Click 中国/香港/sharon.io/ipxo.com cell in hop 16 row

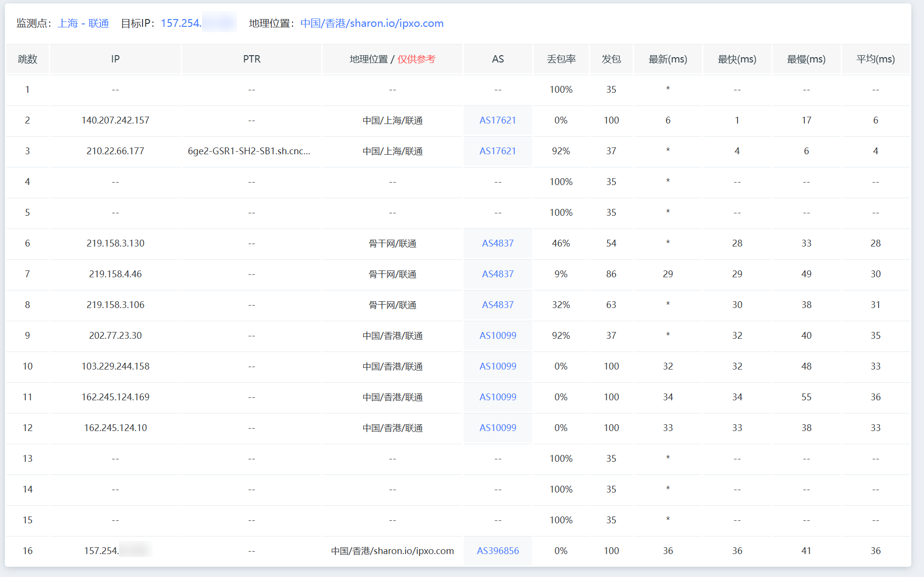392,551
